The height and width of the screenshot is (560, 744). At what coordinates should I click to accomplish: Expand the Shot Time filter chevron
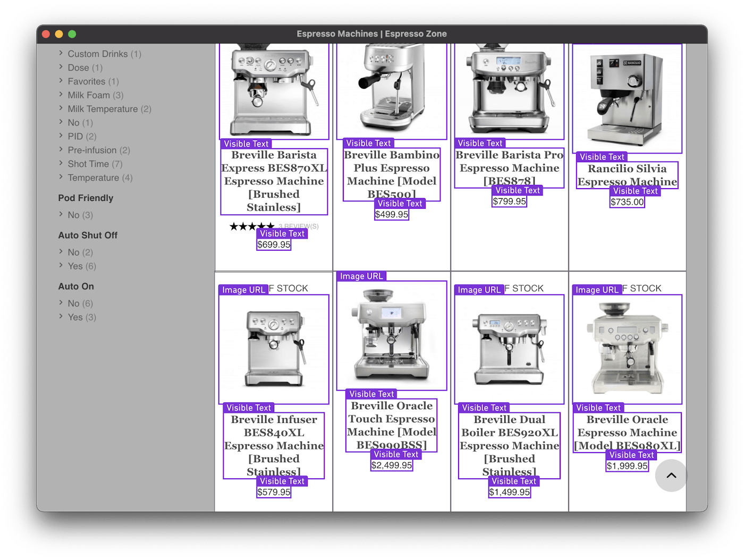tap(61, 164)
